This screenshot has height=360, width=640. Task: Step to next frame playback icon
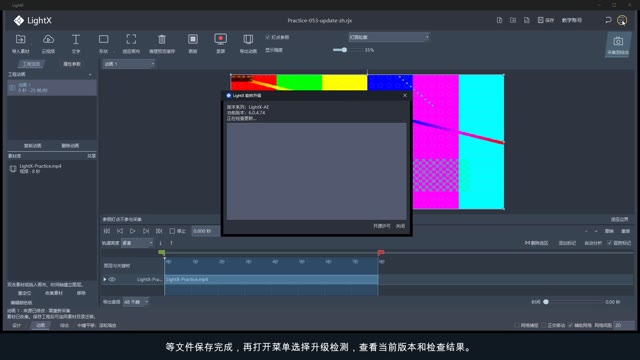[x=146, y=231]
